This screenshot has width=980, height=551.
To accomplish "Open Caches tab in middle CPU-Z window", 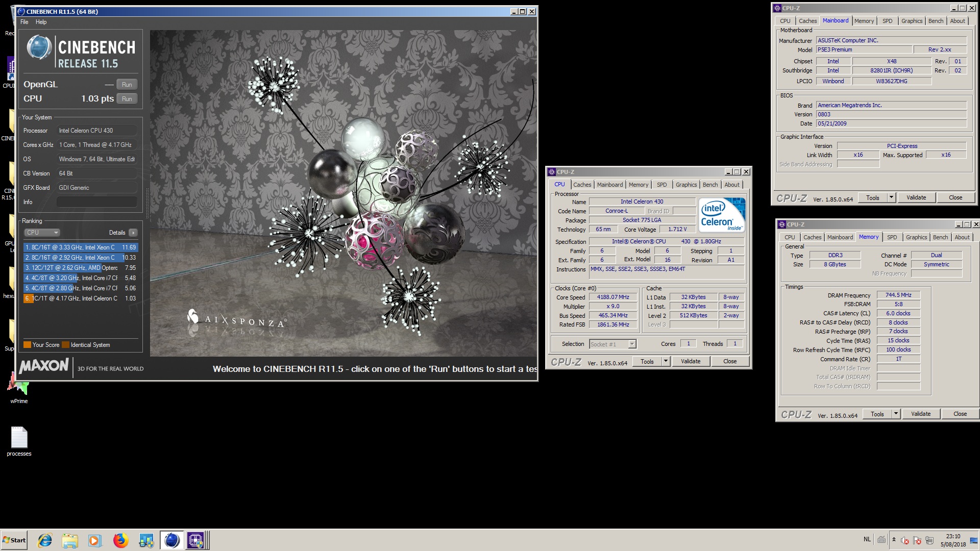I will (582, 185).
